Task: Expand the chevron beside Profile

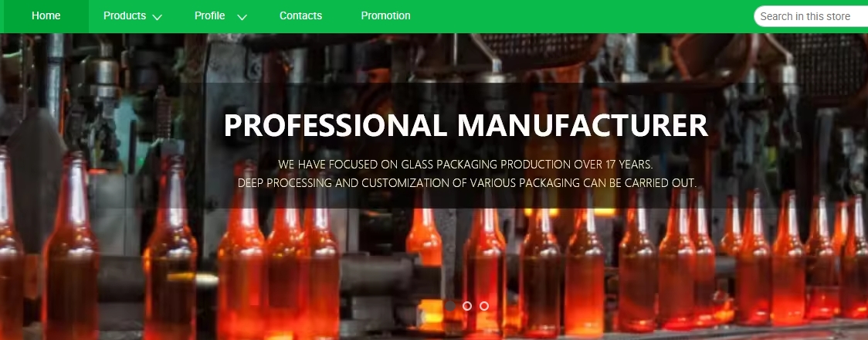Action: click(x=242, y=17)
